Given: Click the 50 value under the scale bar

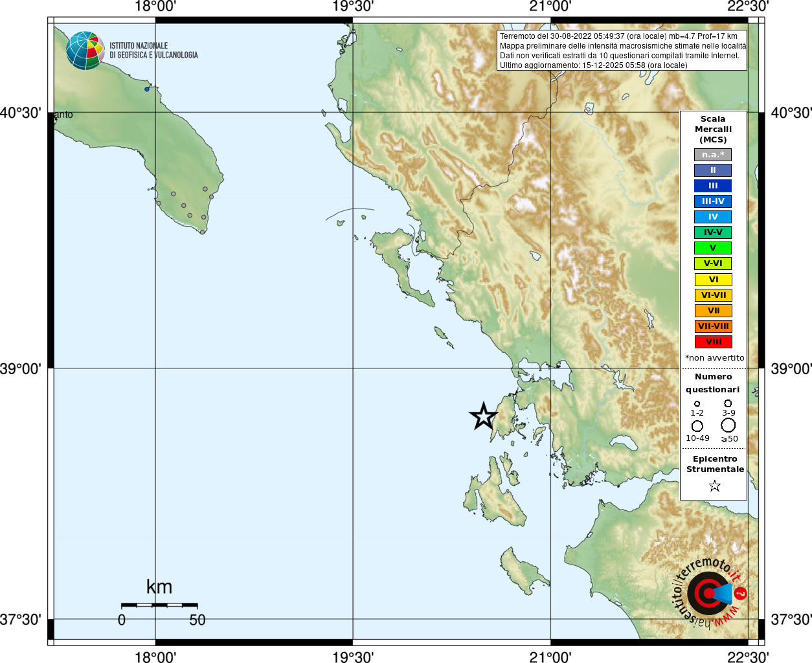Looking at the screenshot, I should [197, 620].
